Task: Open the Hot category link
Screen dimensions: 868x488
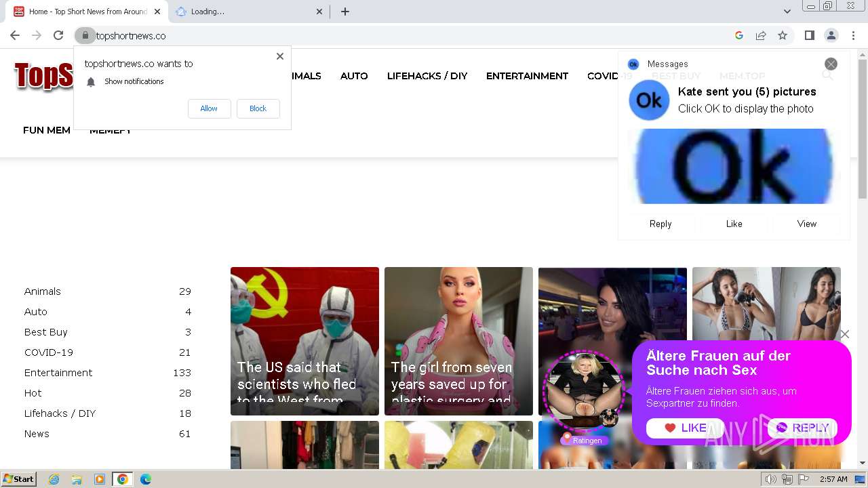Action: [x=33, y=393]
